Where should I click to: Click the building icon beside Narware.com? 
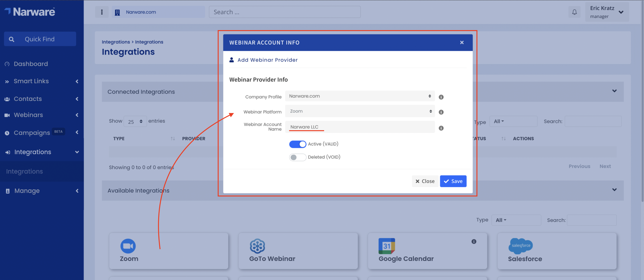point(117,12)
